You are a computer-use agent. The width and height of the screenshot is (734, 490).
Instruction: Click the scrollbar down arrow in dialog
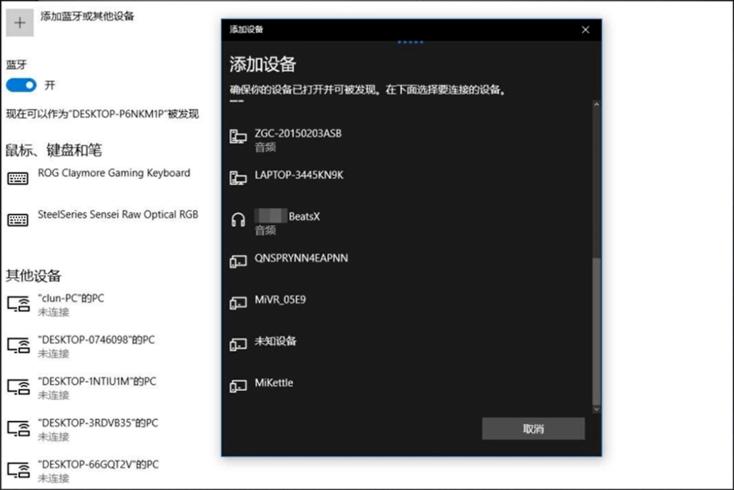point(596,410)
